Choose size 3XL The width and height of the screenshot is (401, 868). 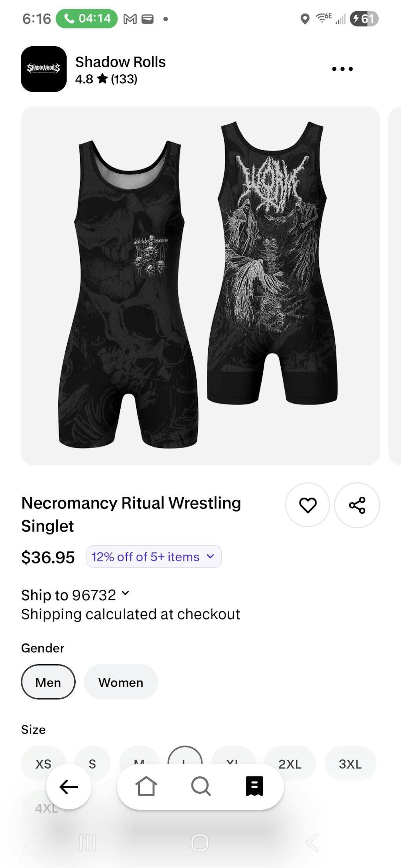pyautogui.click(x=350, y=764)
